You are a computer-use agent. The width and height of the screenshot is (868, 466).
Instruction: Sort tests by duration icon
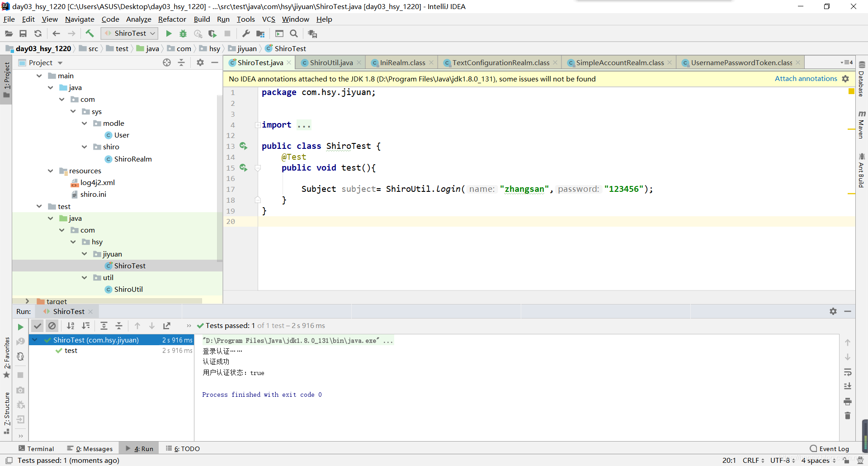[x=86, y=326]
